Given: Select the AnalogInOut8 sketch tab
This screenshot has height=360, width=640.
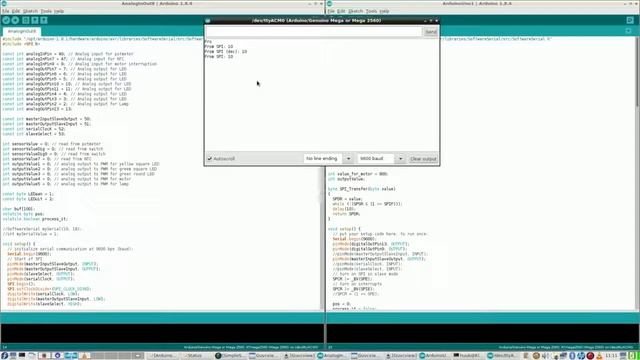Looking at the screenshot, I should point(22,31).
